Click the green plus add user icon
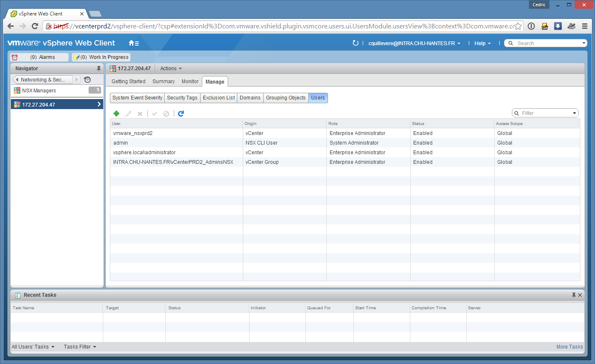 pos(117,114)
